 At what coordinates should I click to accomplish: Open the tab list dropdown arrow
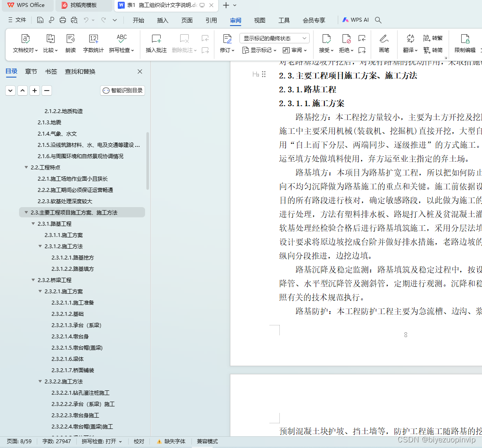(235, 5)
